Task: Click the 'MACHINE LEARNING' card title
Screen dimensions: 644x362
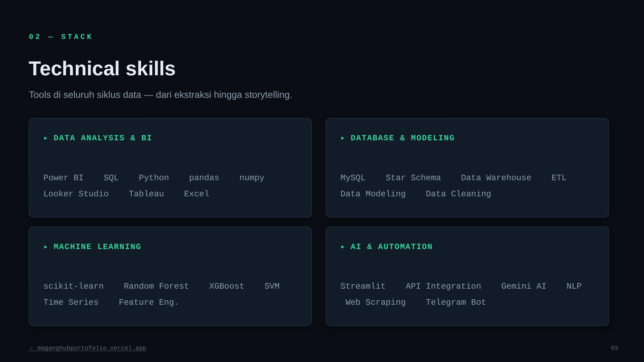Action: click(97, 247)
